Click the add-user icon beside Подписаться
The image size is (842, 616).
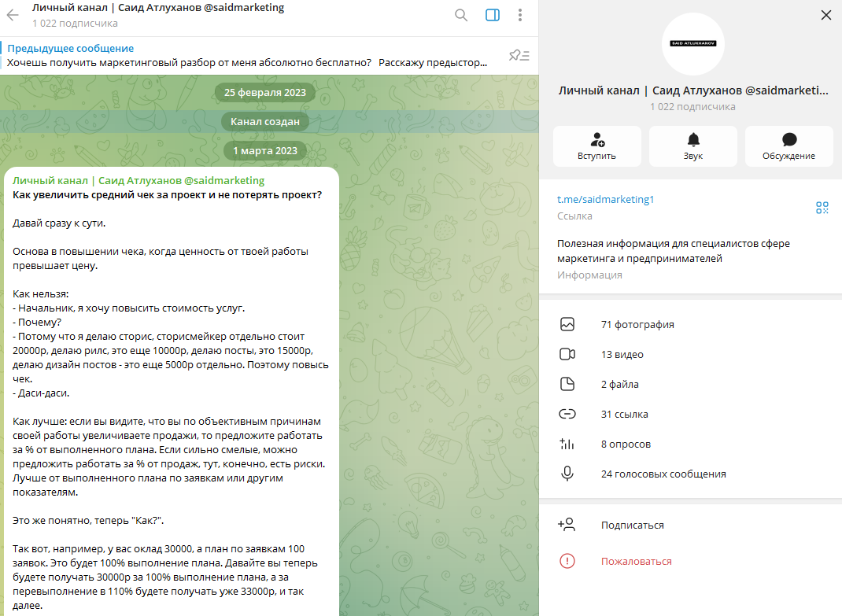click(x=567, y=525)
